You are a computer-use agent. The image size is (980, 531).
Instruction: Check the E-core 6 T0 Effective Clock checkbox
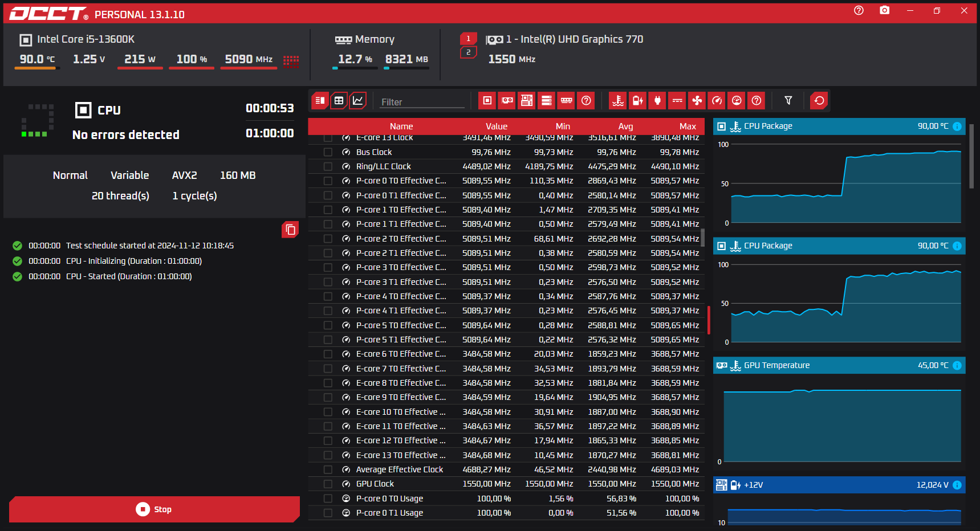(x=328, y=354)
